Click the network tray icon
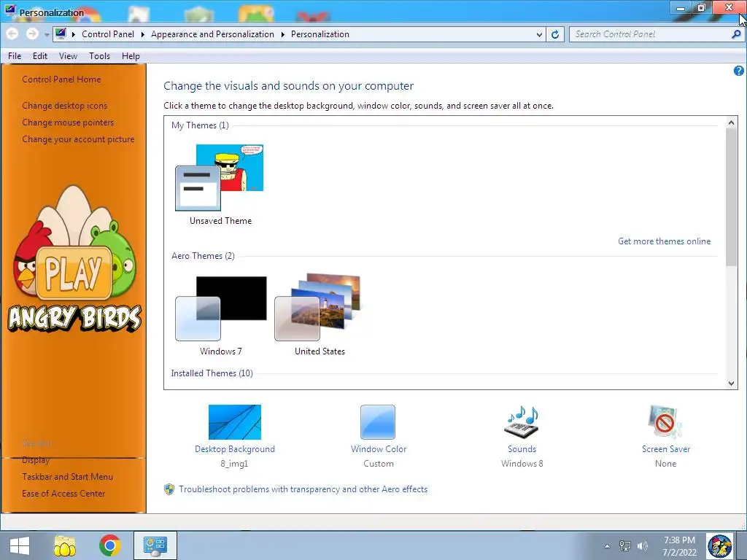Image resolution: width=747 pixels, height=560 pixels. pos(624,546)
